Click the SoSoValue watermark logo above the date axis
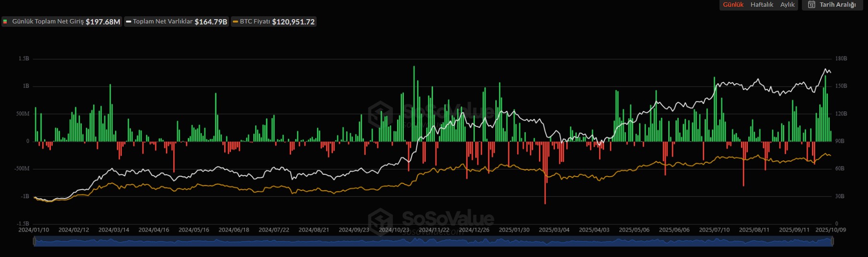Screen dimensions: 868x257 381,220
